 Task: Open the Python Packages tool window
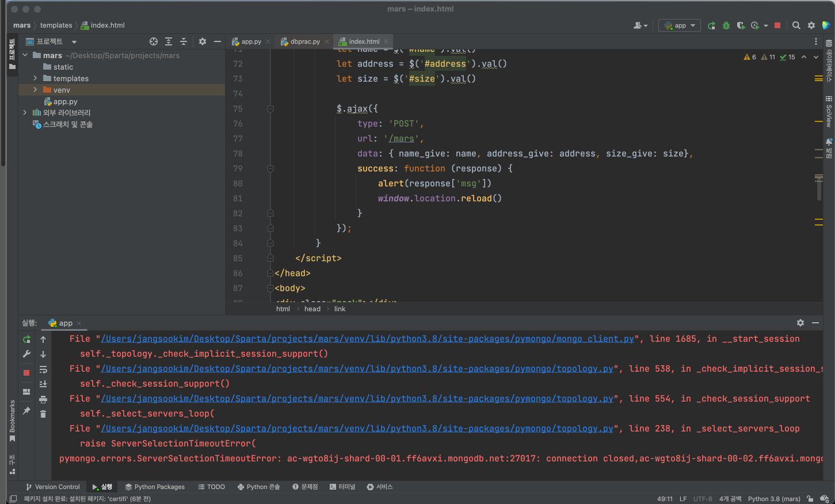pyautogui.click(x=155, y=487)
